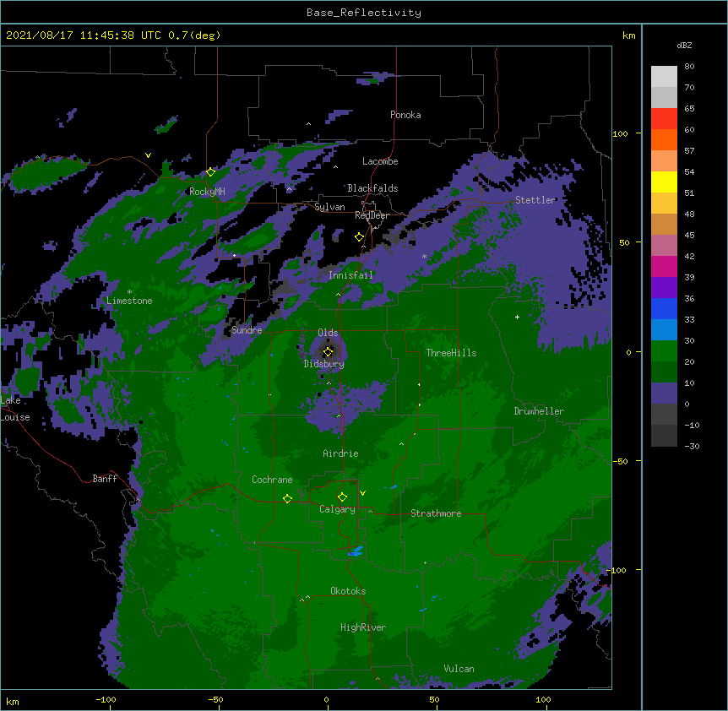The image size is (728, 711).
Task: Select the Blackfalds label
Action: [x=372, y=188]
